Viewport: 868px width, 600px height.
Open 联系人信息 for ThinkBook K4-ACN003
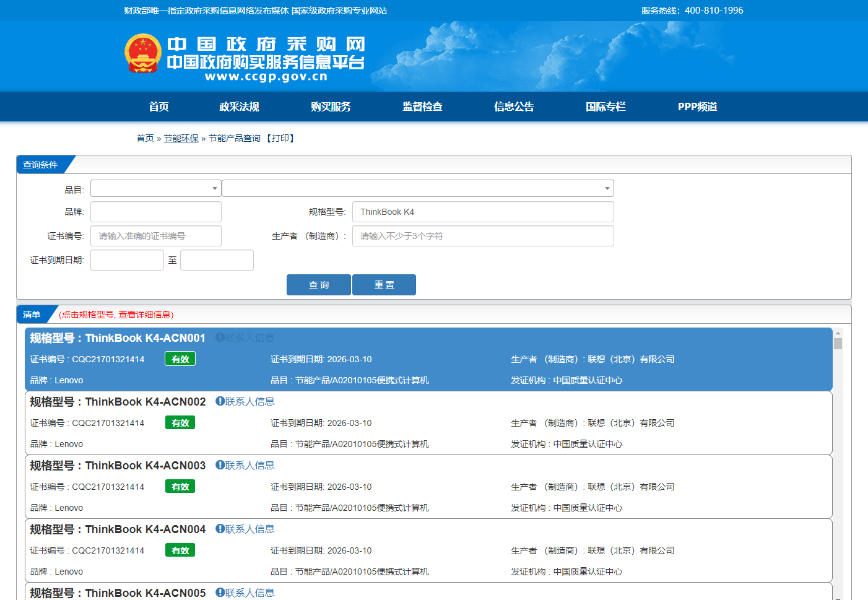250,465
